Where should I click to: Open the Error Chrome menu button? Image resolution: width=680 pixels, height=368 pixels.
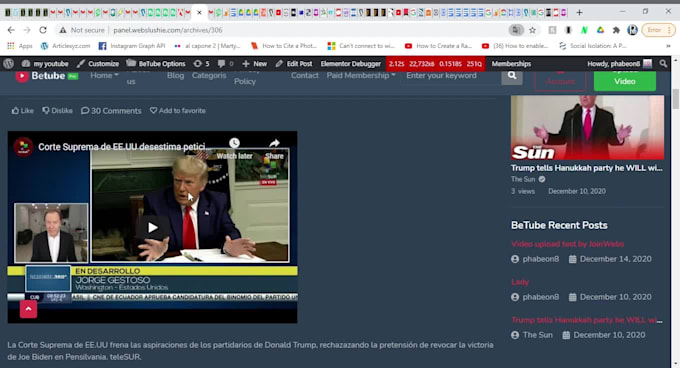point(658,30)
